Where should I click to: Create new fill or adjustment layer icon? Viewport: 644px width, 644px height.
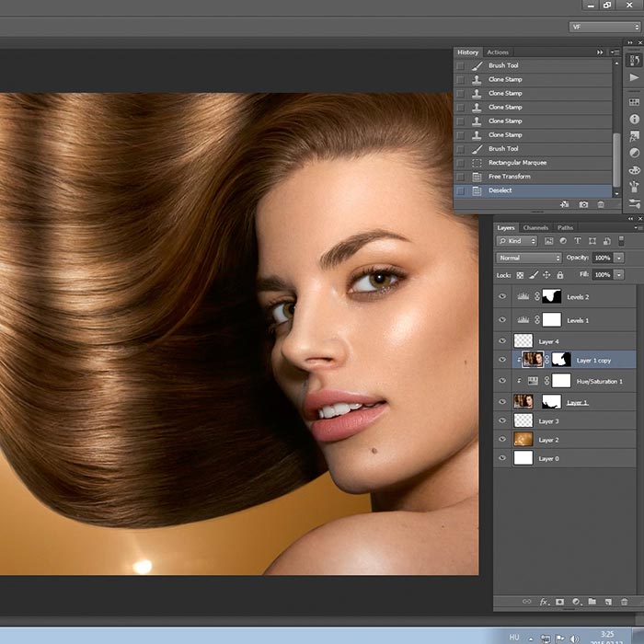coord(577,602)
